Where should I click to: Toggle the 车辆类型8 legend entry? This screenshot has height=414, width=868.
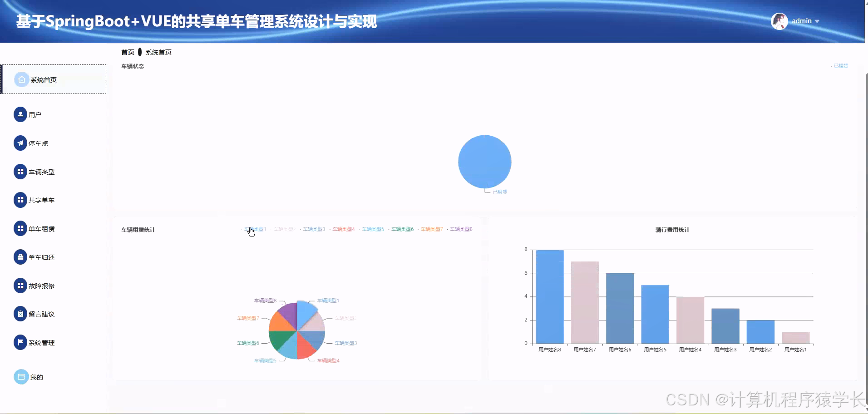[x=462, y=229]
